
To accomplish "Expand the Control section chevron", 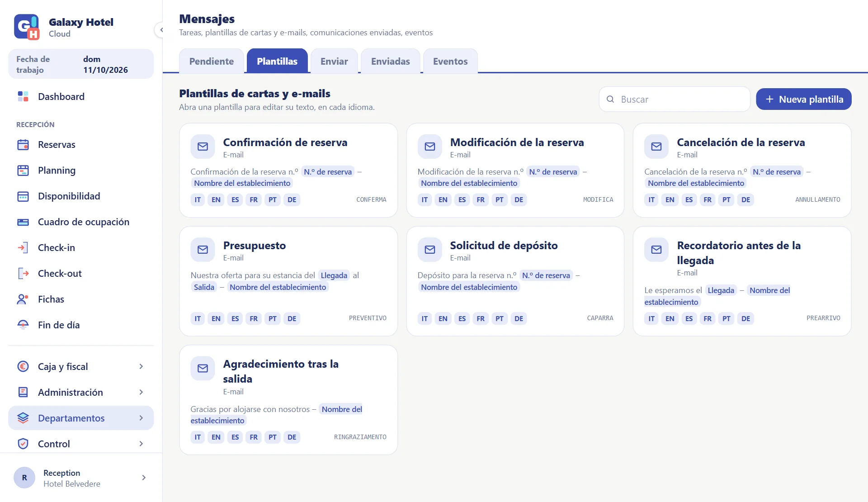I will pyautogui.click(x=141, y=444).
